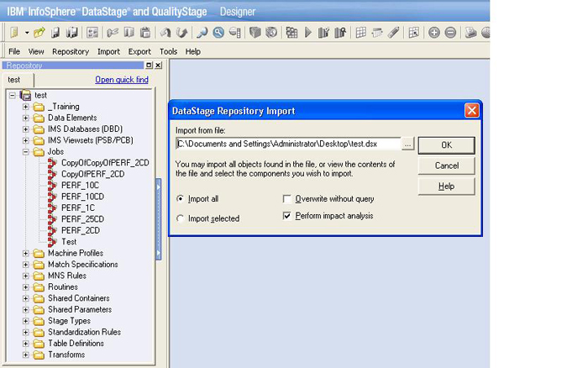Screen dimensions: 588x368
Task: Select the Test job in tree
Action: (69, 242)
